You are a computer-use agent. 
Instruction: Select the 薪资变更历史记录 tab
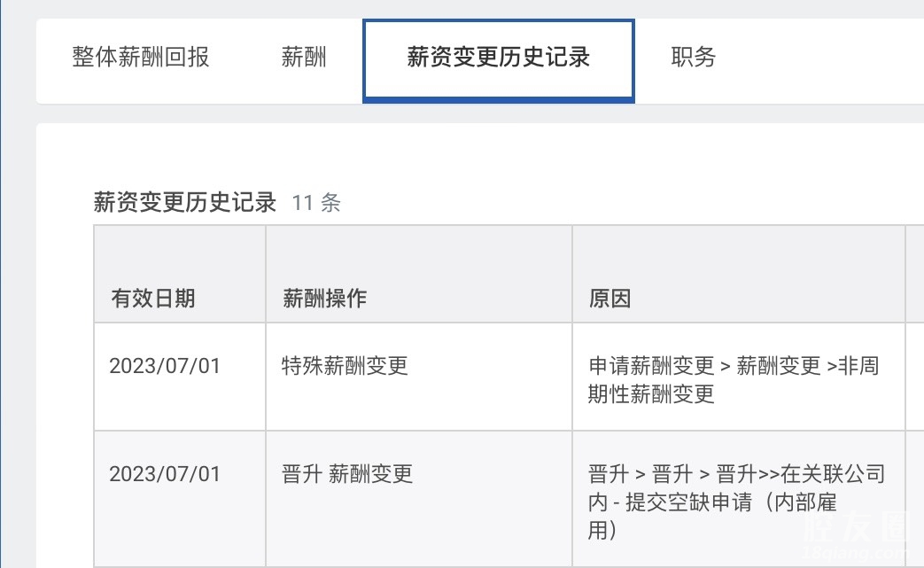coord(498,58)
